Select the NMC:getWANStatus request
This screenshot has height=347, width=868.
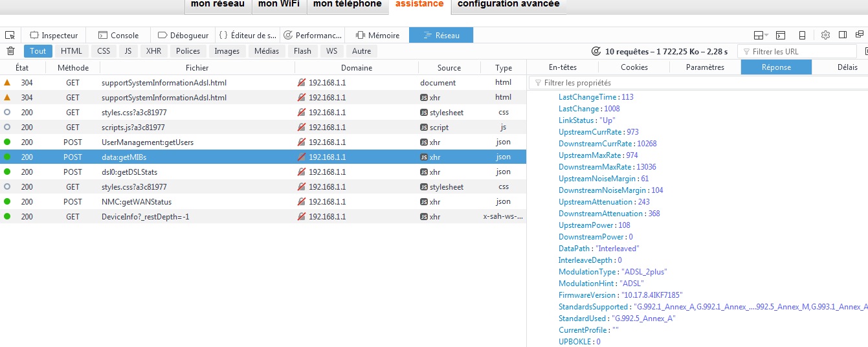click(263, 202)
